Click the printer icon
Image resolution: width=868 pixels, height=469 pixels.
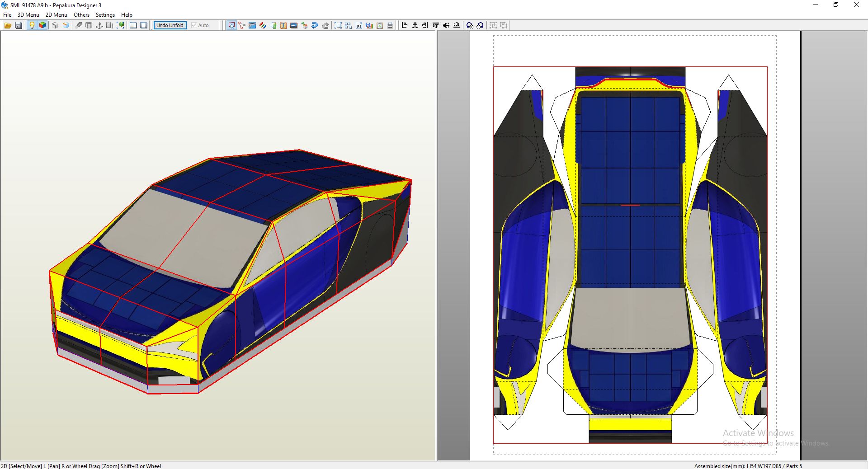point(390,25)
